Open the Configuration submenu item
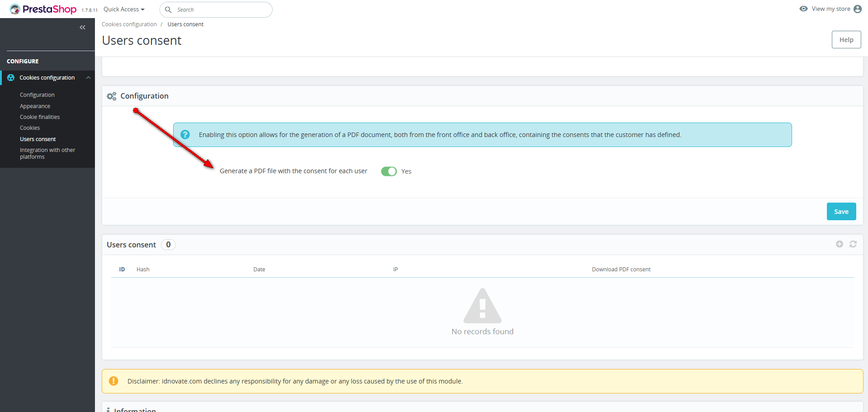Viewport: 868px width, 412px height. pyautogui.click(x=37, y=95)
